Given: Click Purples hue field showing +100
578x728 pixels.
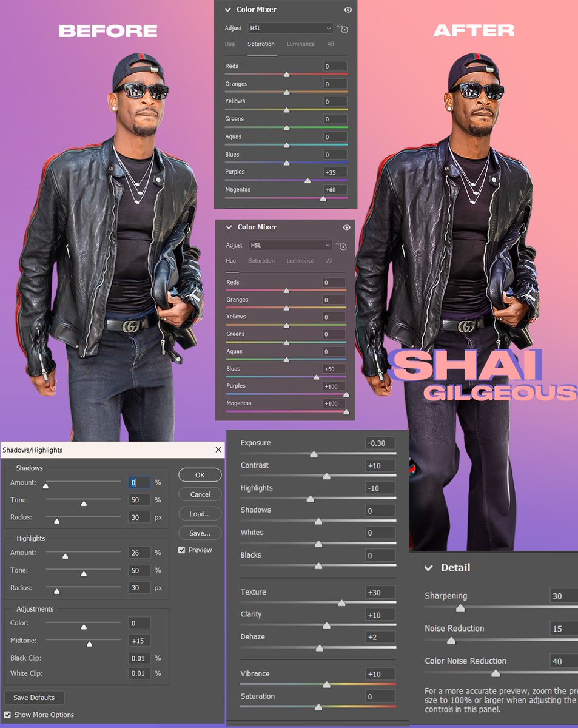Looking at the screenshot, I should pyautogui.click(x=334, y=386).
